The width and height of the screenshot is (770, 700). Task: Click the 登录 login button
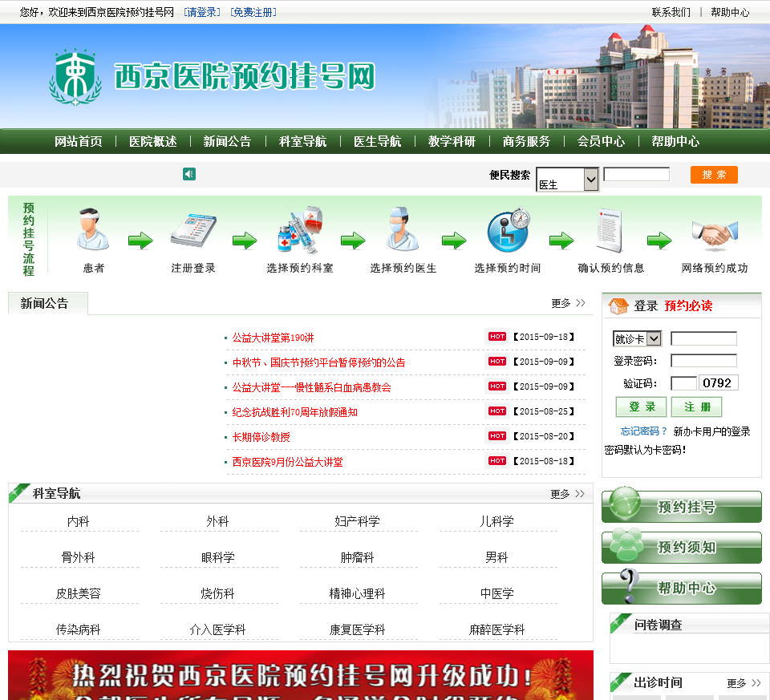tap(642, 407)
